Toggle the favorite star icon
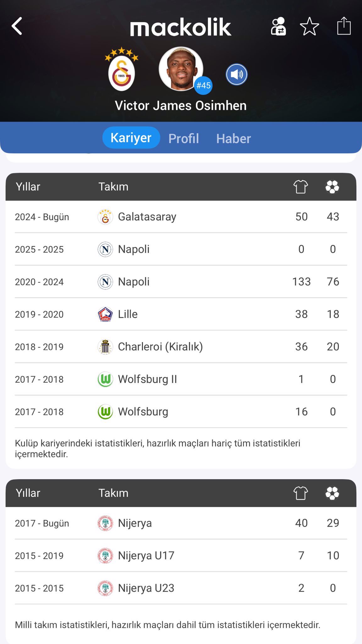 pos(310,26)
